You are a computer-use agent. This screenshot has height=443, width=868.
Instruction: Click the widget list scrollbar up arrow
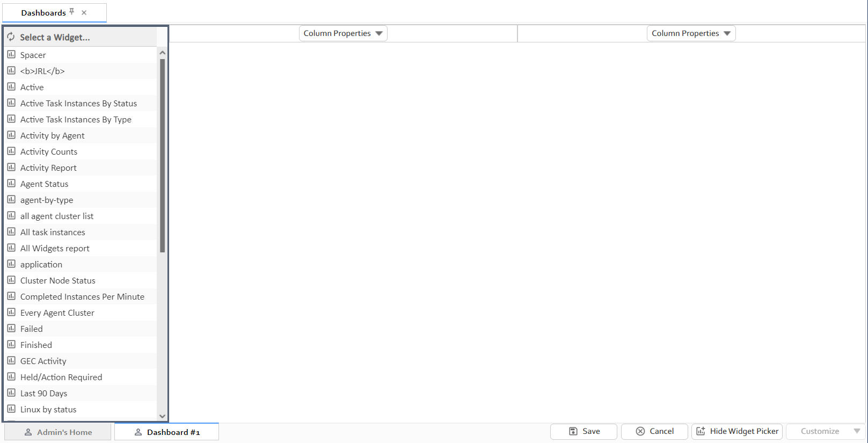(x=163, y=53)
